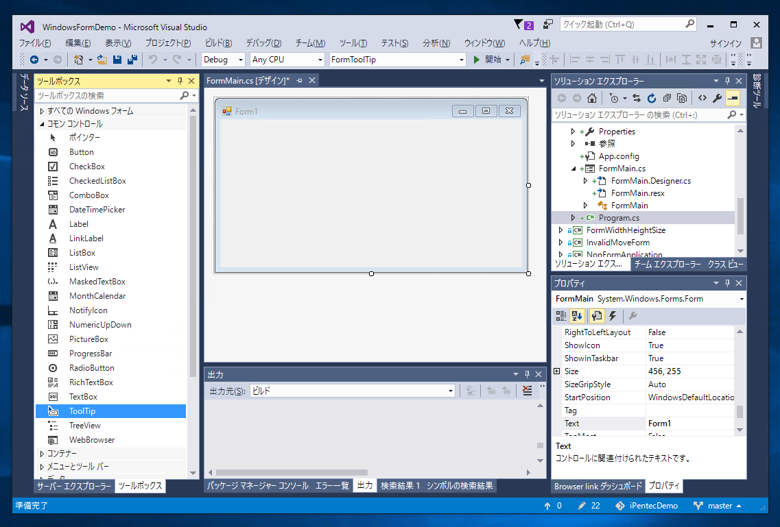Sort Properties alphabetically
Screen dimensions: 780x527
tap(577, 316)
